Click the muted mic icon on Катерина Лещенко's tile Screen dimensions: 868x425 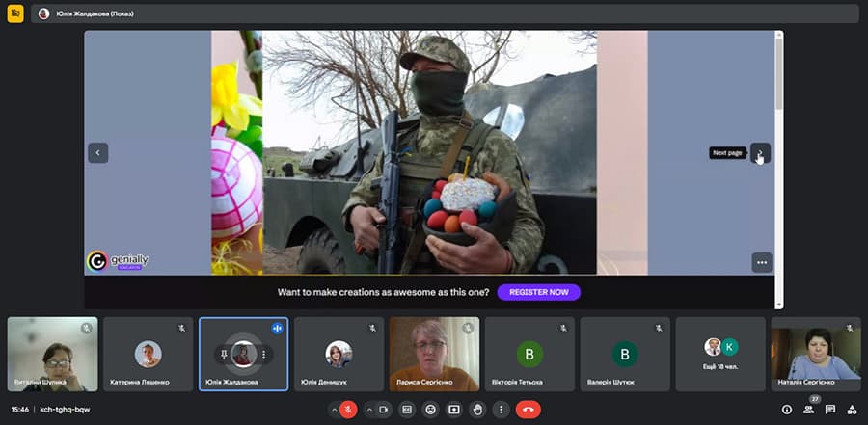click(x=182, y=329)
